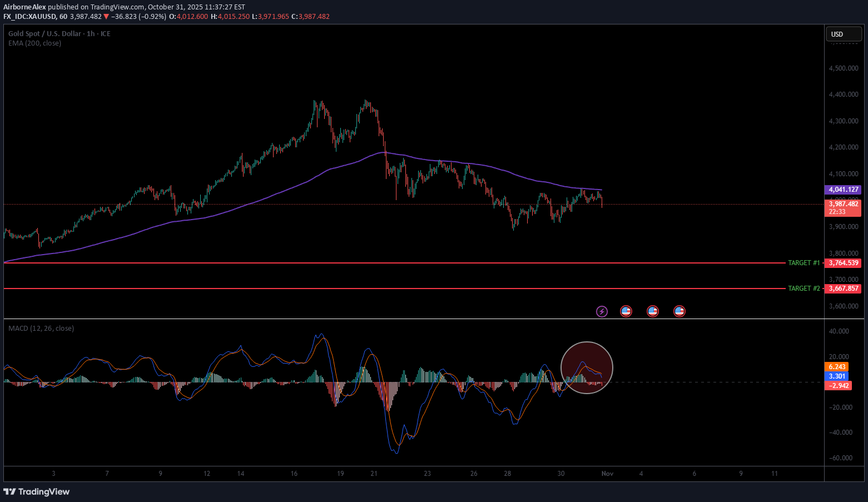Viewport: 868px width, 502px height.
Task: Click the purple 4,041.127 EMA price tag
Action: [844, 190]
